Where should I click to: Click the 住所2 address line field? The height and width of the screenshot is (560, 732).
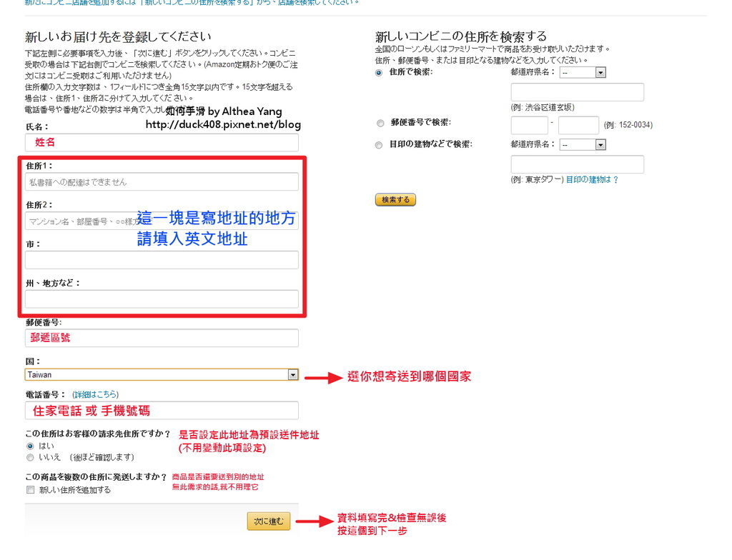coord(162,221)
